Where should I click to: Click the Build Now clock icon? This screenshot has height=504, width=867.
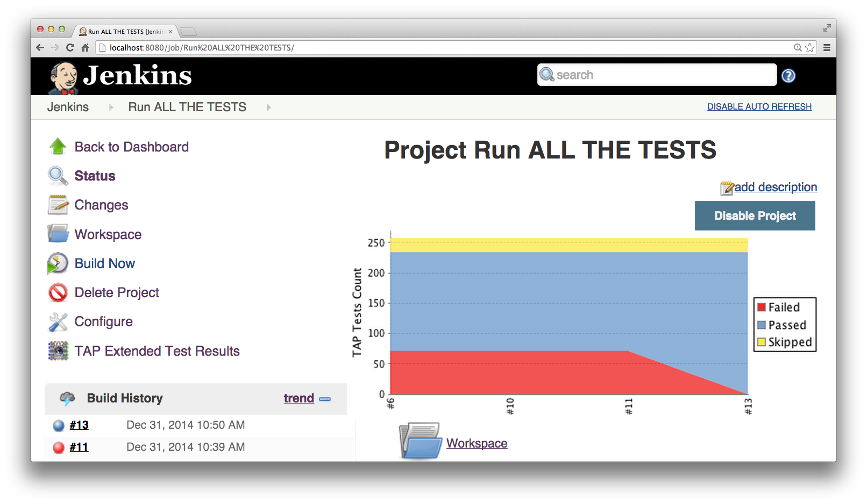coord(58,263)
